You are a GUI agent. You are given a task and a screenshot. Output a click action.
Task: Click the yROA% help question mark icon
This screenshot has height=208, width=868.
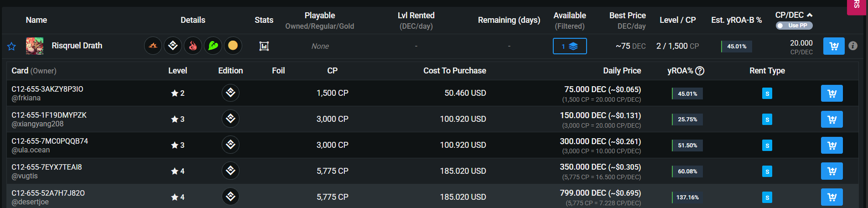(700, 71)
